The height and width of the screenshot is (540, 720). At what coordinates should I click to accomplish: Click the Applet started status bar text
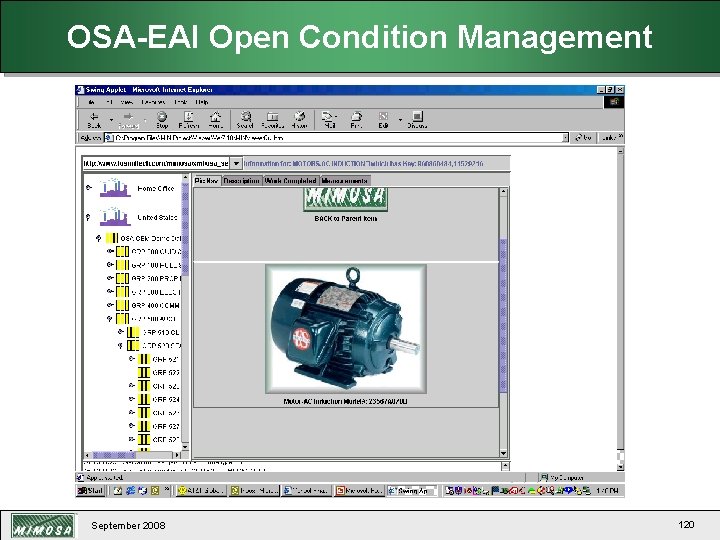(x=105, y=478)
